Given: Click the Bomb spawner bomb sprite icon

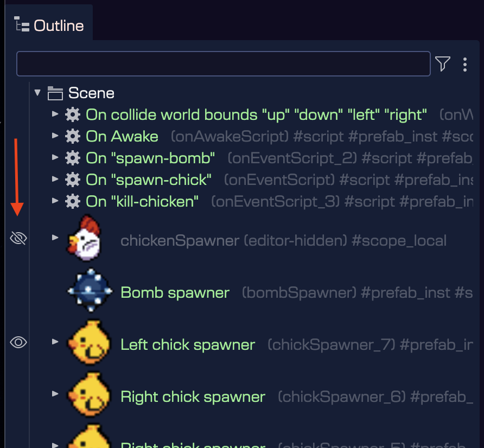Looking at the screenshot, I should 90,292.
